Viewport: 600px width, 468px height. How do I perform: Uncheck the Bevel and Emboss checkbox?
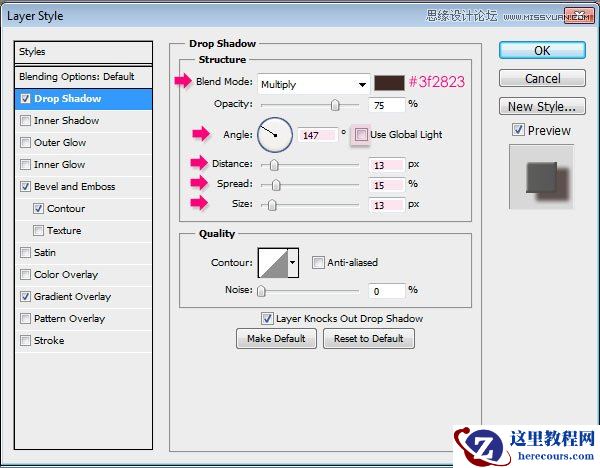(25, 186)
